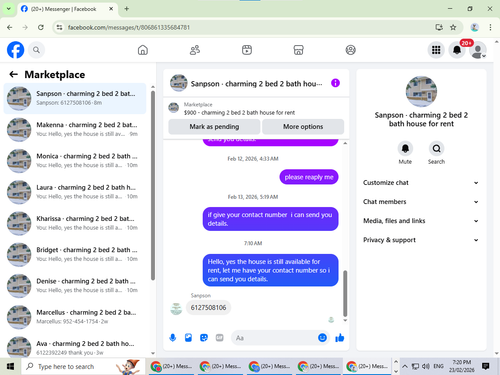The height and width of the screenshot is (375, 500).
Task: Send a voice clip with microphone icon
Action: 173,338
